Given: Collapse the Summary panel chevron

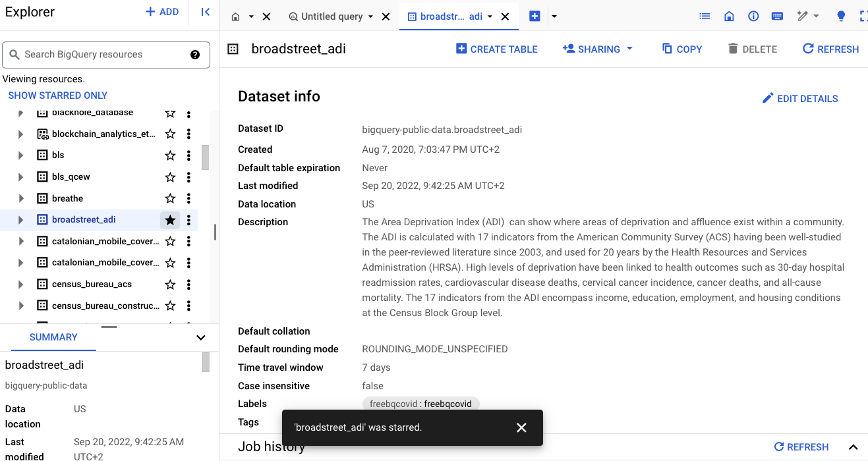Looking at the screenshot, I should click(201, 337).
